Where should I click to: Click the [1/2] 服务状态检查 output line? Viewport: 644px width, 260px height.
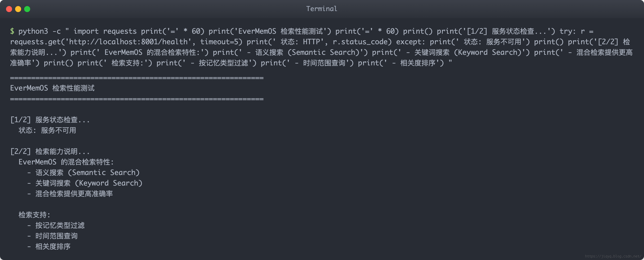tap(50, 120)
